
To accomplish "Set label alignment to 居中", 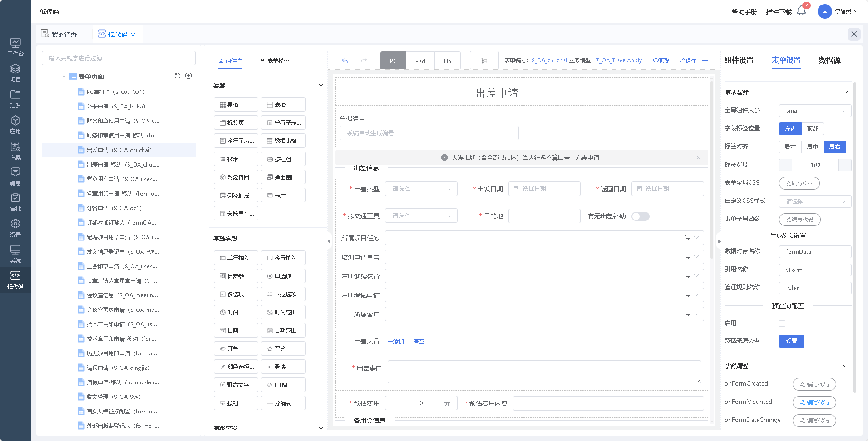I will pyautogui.click(x=812, y=147).
